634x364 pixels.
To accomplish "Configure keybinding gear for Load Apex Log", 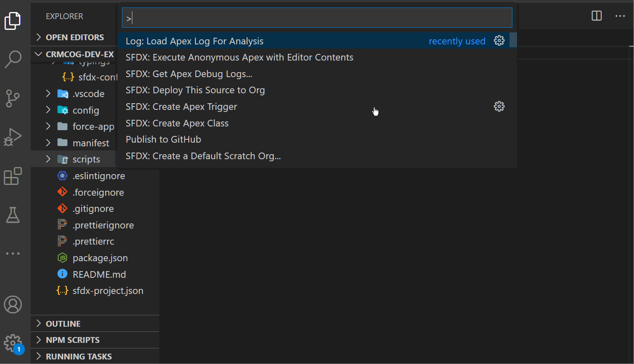I will click(x=499, y=41).
